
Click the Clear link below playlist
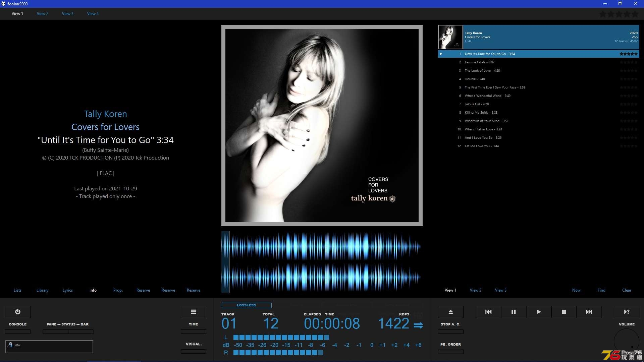[x=627, y=290]
